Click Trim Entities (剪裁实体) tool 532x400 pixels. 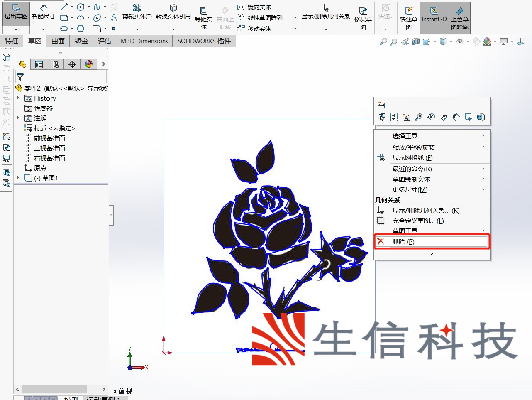[x=137, y=12]
